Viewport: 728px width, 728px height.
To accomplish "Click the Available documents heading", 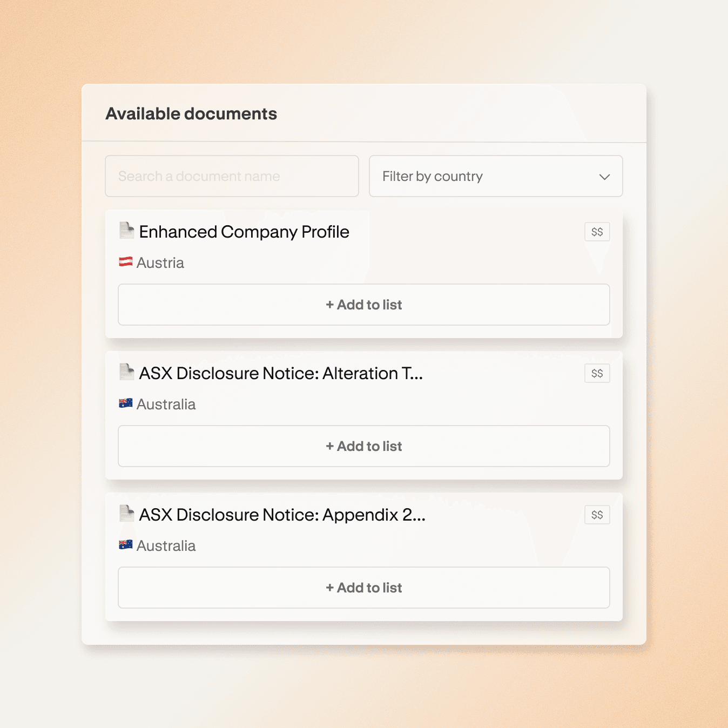I will coord(191,114).
